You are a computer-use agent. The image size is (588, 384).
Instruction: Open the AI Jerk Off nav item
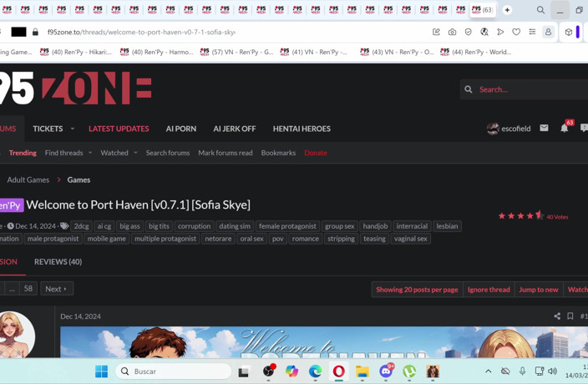(235, 129)
